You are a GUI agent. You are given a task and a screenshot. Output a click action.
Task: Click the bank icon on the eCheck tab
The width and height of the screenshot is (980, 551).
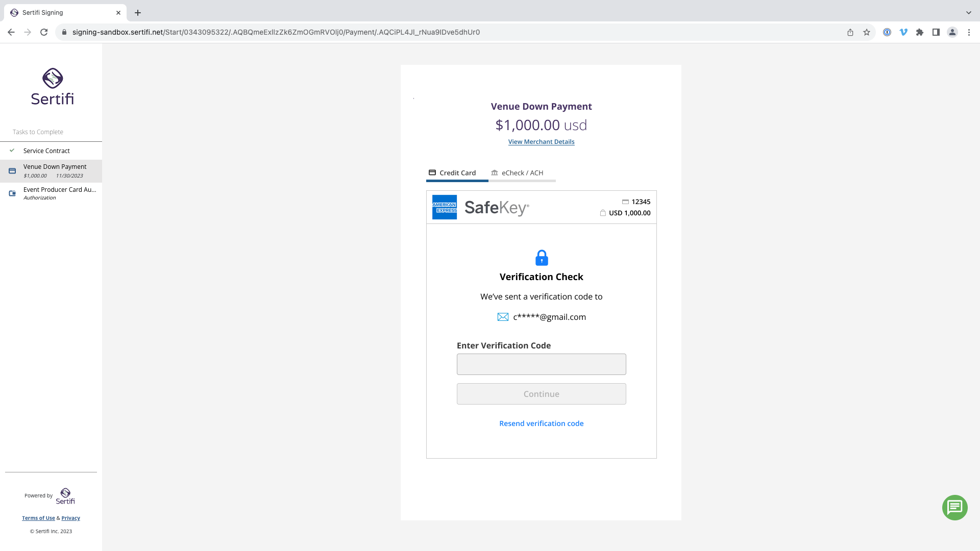pyautogui.click(x=494, y=173)
